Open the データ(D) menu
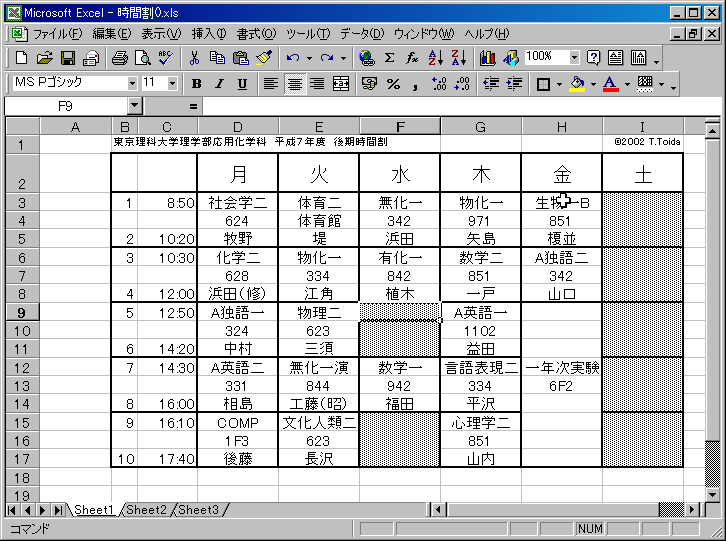 [362, 34]
